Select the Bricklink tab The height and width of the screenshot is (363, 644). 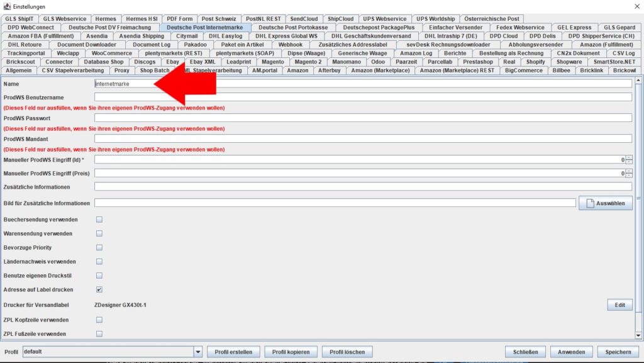[x=591, y=70]
